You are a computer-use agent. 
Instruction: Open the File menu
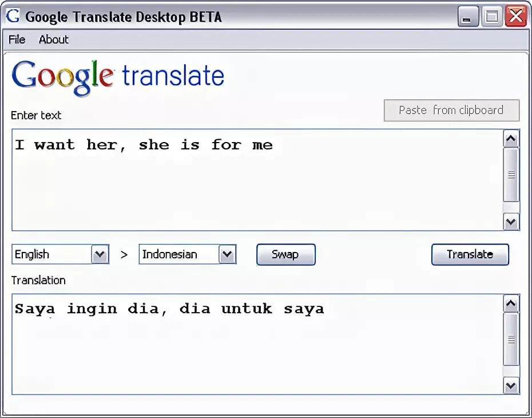[x=17, y=40]
